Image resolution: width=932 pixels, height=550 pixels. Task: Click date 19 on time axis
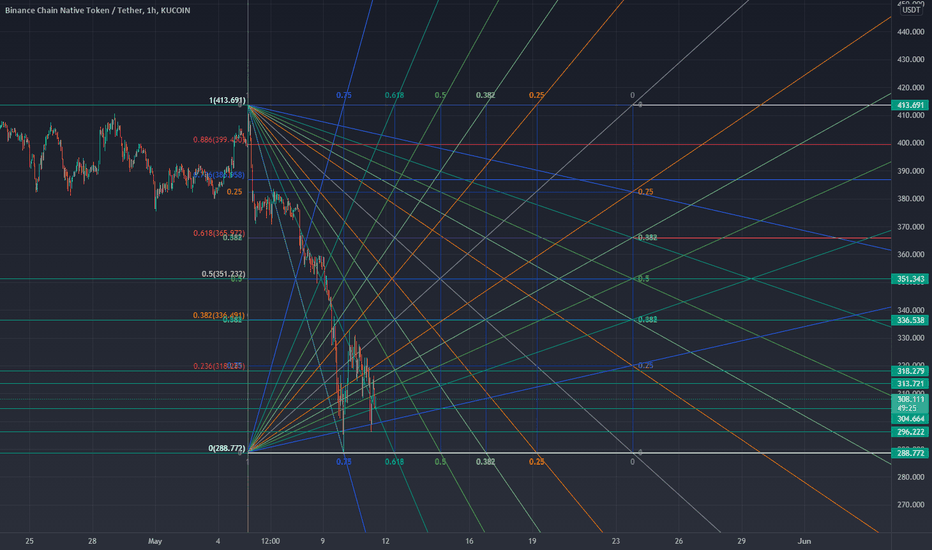[x=532, y=541]
